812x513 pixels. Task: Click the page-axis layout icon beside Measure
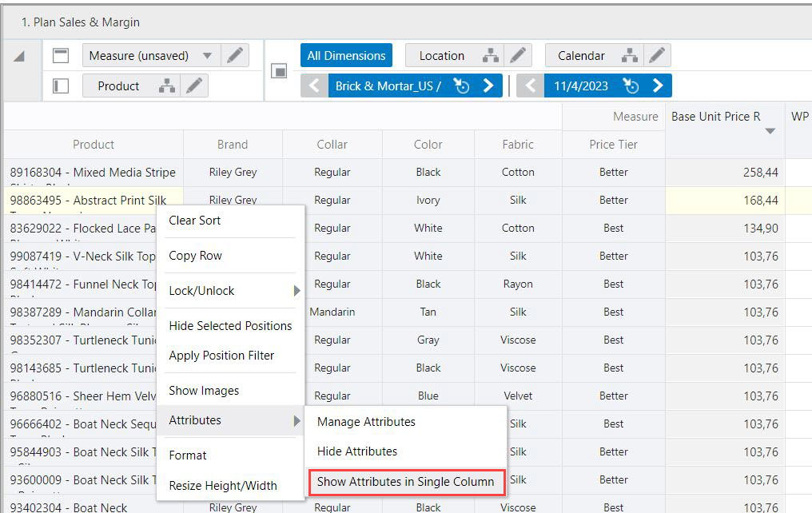[61, 55]
